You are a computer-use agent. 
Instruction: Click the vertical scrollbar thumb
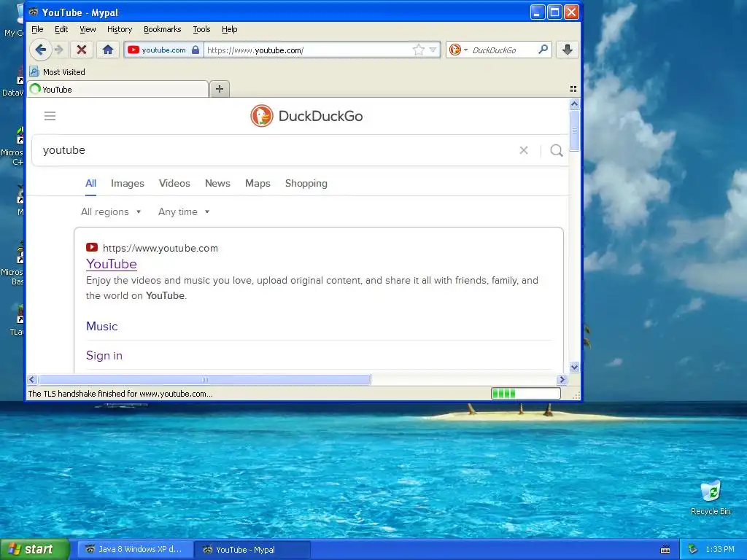575,131
